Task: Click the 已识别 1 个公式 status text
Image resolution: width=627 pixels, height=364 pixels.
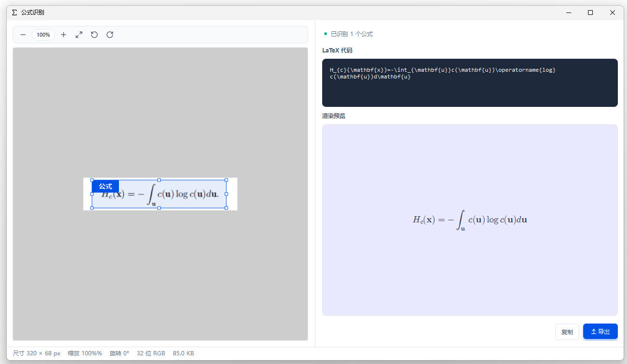Action: [352, 34]
